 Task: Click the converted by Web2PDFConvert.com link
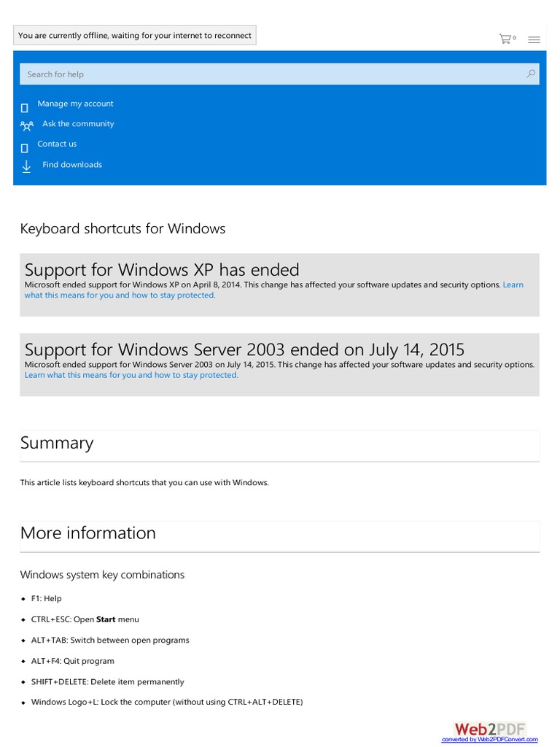(489, 740)
